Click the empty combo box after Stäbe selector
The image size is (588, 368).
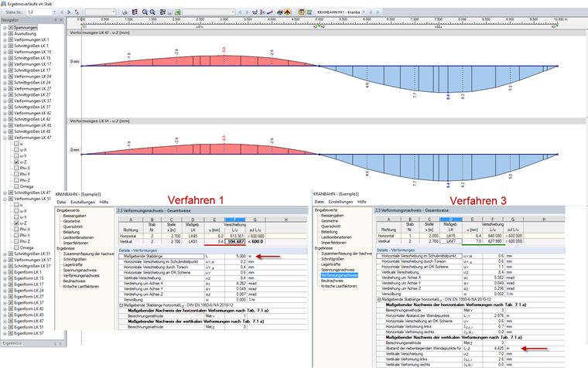[100, 12]
